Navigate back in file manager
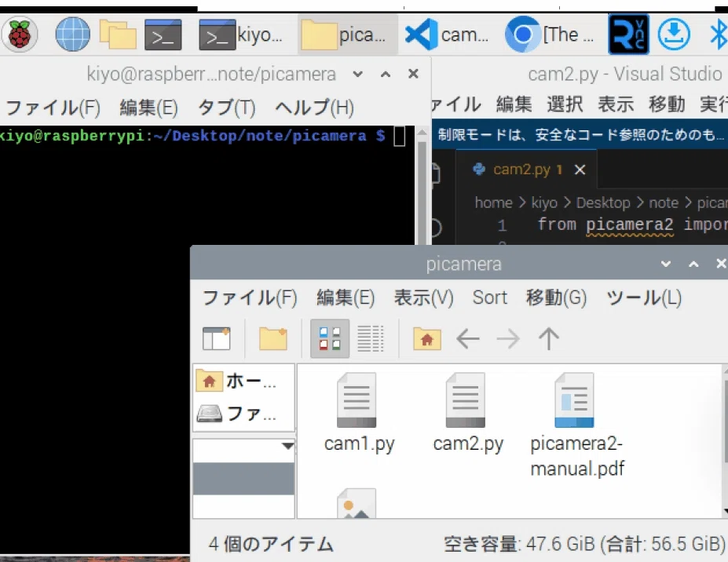This screenshot has width=728, height=562. pyautogui.click(x=467, y=339)
